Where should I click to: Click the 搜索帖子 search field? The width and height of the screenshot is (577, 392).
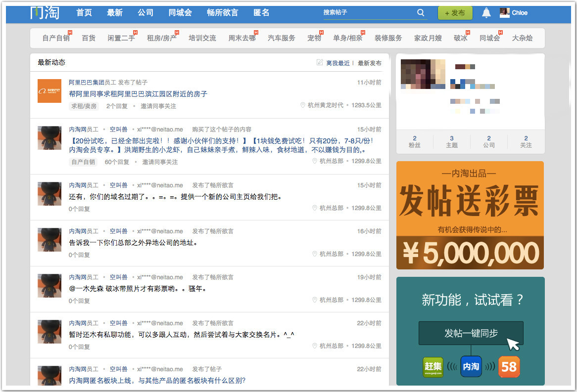click(366, 13)
